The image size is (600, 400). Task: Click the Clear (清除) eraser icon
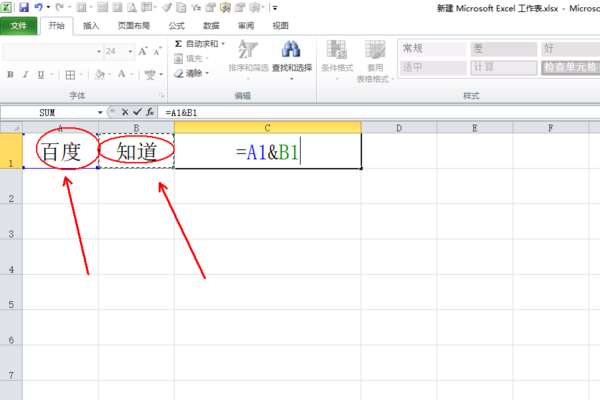(178, 73)
